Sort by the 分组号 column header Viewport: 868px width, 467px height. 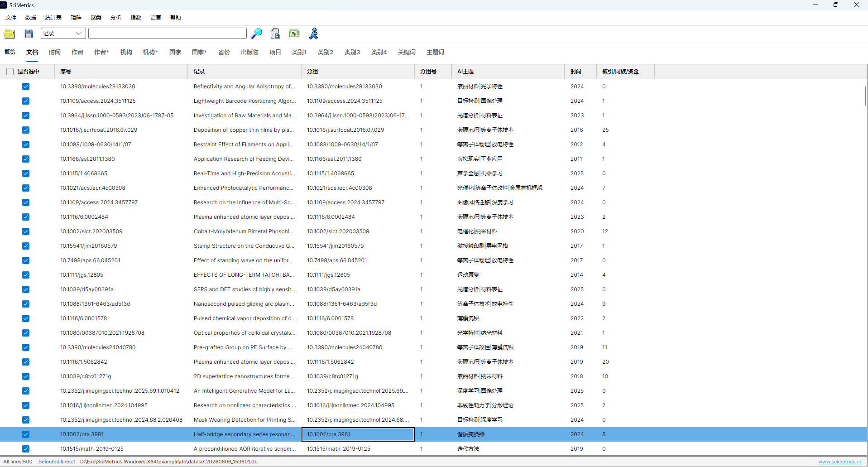[433, 72]
